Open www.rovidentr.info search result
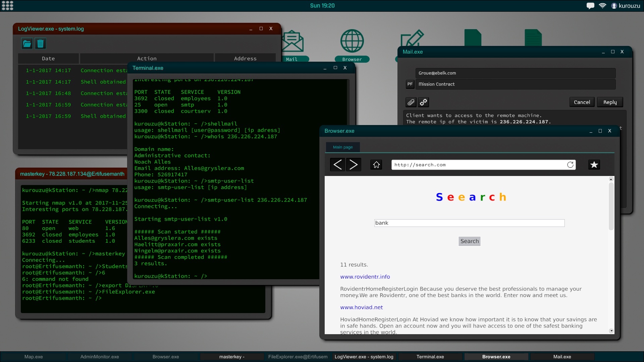Screen dimensions: 644x362 pyautogui.click(x=365, y=277)
